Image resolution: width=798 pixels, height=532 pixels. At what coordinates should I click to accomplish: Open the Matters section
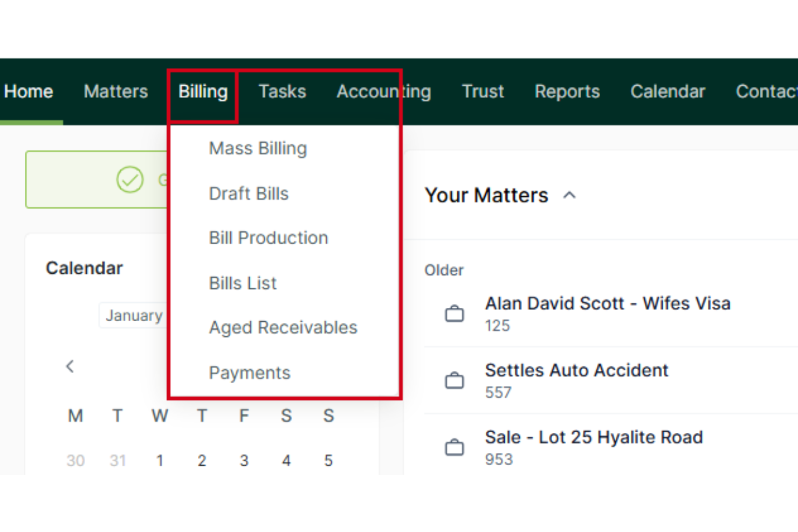pos(115,92)
